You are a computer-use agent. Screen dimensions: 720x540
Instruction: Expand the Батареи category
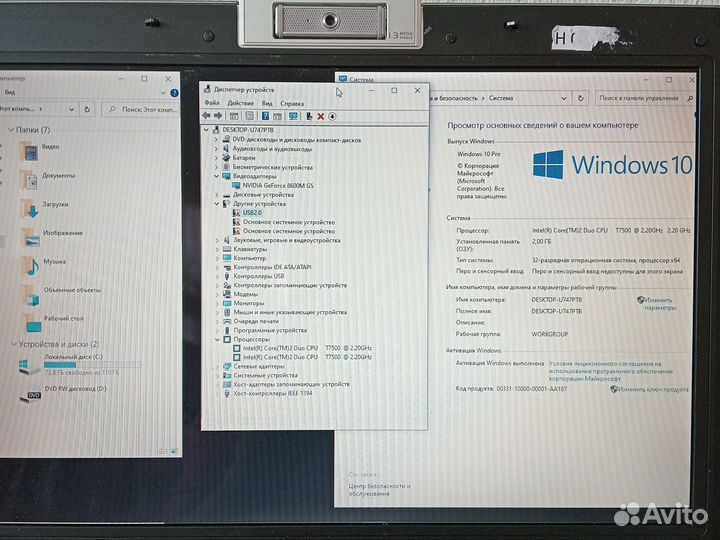(x=216, y=158)
